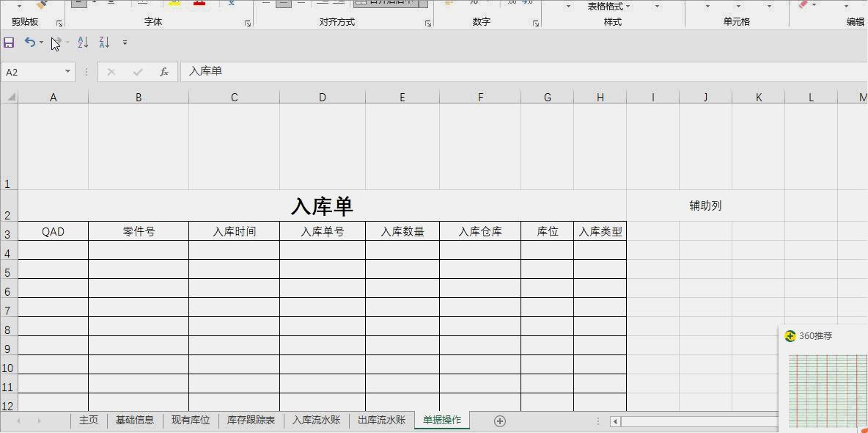Sort descending with the ZA icon
This screenshot has width=868, height=433.
[103, 42]
